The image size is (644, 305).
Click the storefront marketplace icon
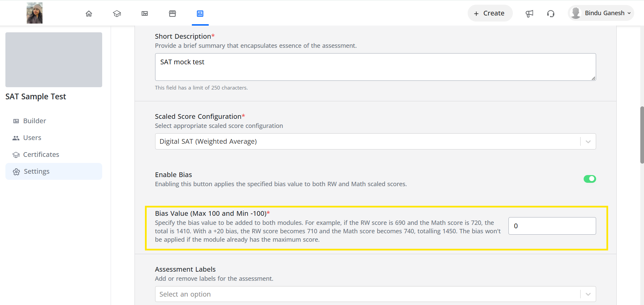click(172, 13)
